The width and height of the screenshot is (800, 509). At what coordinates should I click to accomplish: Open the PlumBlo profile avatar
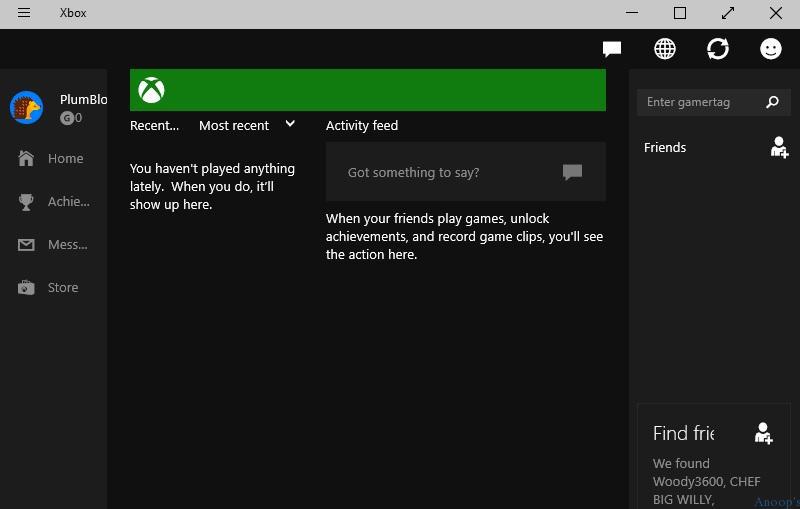click(27, 108)
